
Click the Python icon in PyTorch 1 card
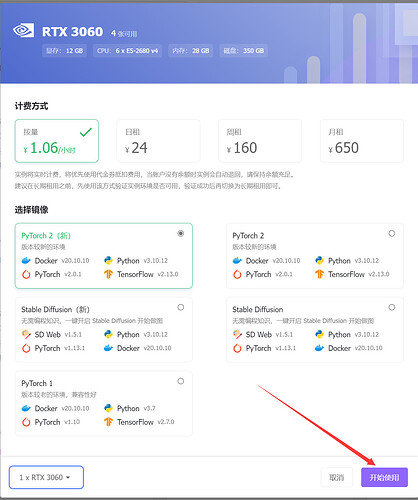tap(108, 408)
